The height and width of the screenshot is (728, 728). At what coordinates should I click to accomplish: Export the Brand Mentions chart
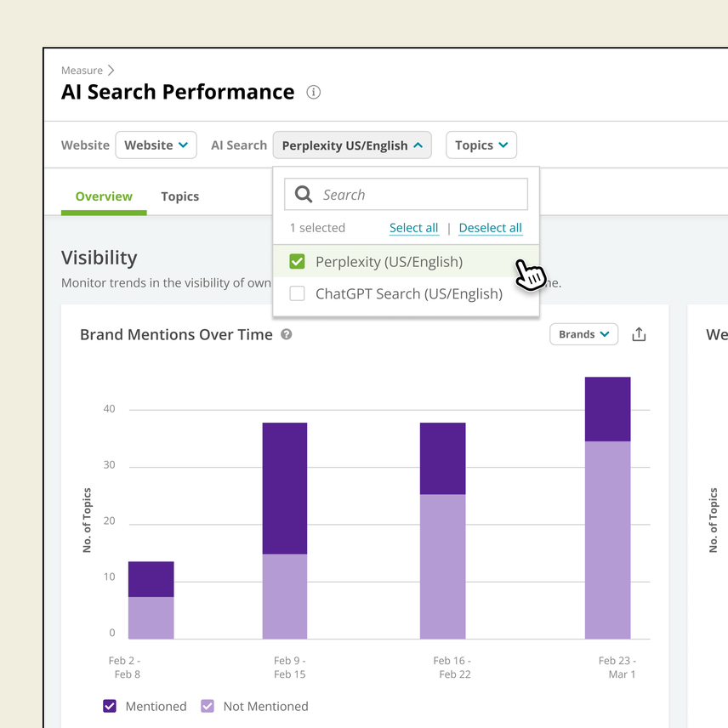coord(639,334)
